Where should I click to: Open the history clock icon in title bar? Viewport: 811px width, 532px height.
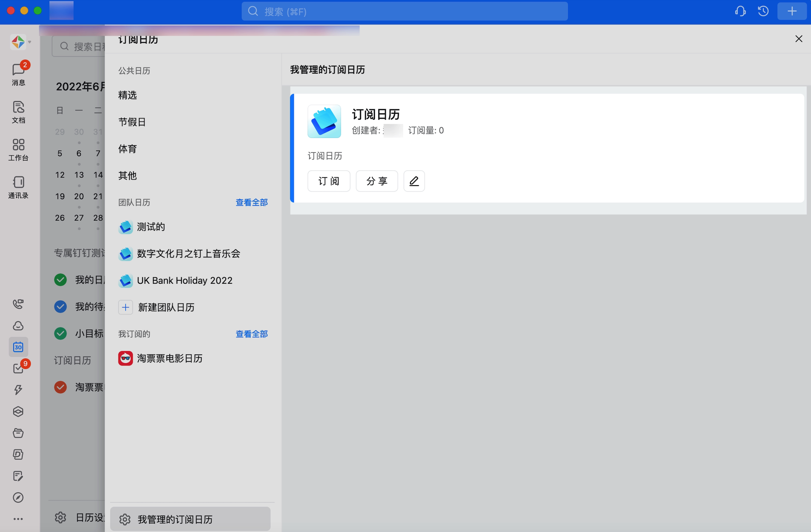(x=763, y=11)
